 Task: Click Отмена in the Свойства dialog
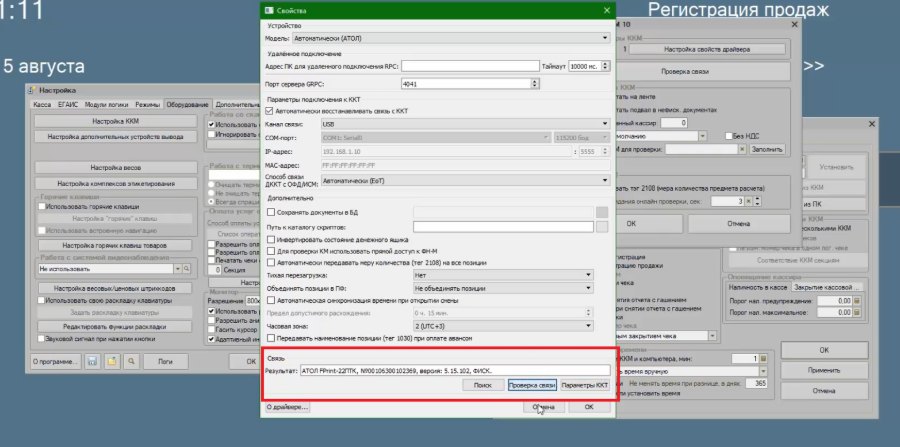tap(543, 407)
